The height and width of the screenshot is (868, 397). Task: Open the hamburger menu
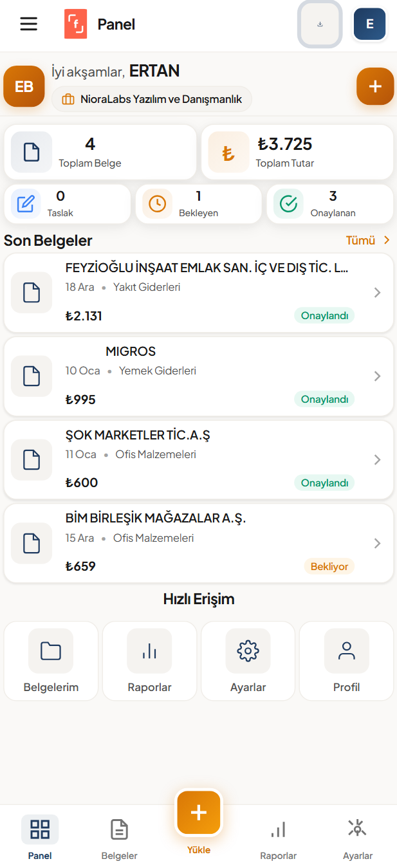pyautogui.click(x=29, y=24)
